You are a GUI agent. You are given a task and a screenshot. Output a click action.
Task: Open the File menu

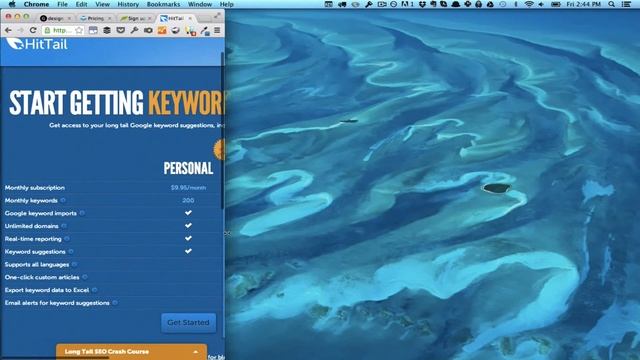(62, 4)
